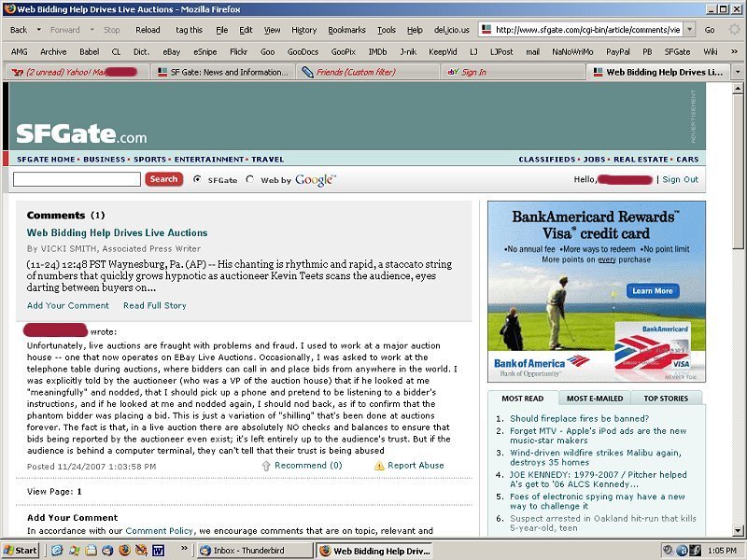Open the File menu
The height and width of the screenshot is (560, 747).
[x=221, y=30]
